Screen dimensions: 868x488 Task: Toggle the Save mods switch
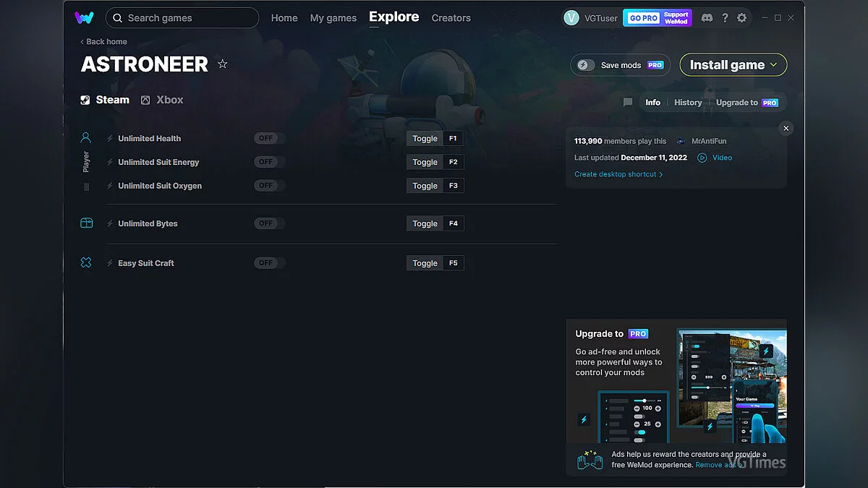[x=586, y=65]
